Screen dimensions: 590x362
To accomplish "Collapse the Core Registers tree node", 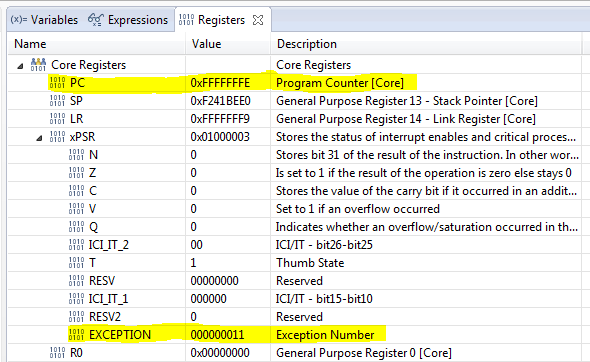I will [20, 66].
